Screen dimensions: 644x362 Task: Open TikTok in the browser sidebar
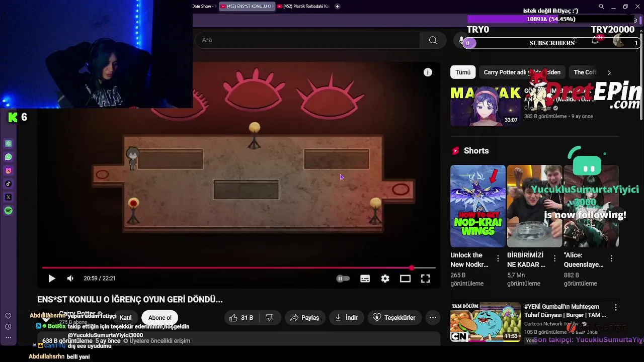9,184
